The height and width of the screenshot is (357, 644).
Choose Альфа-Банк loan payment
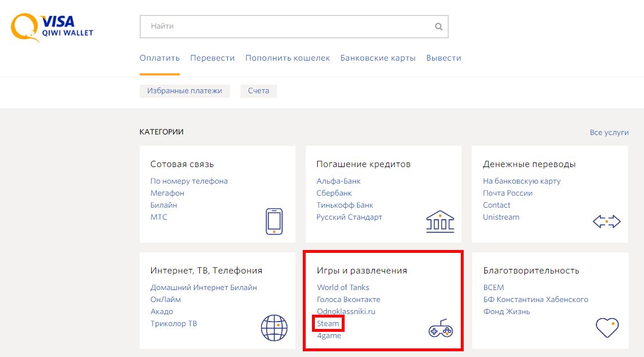pos(338,181)
